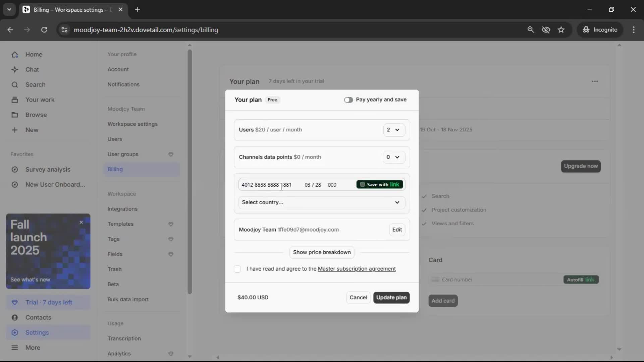
Task: Expand Channels data points dropdown
Action: [x=393, y=157]
